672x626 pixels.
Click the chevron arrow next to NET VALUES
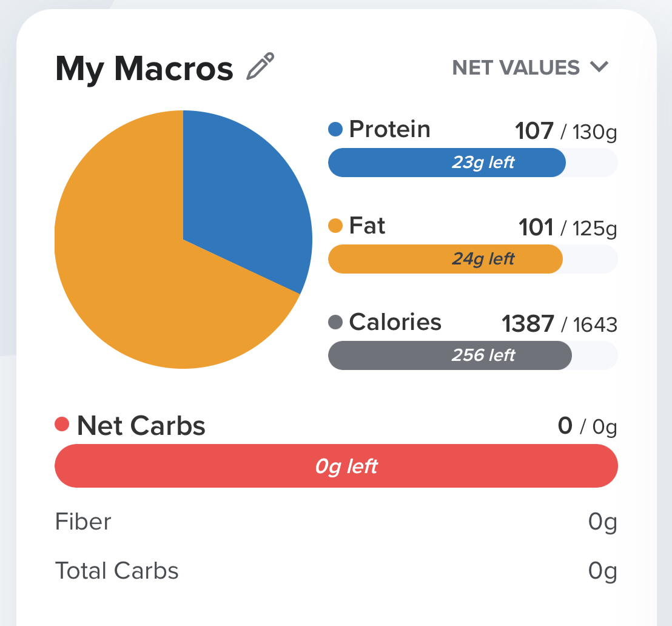pyautogui.click(x=599, y=67)
